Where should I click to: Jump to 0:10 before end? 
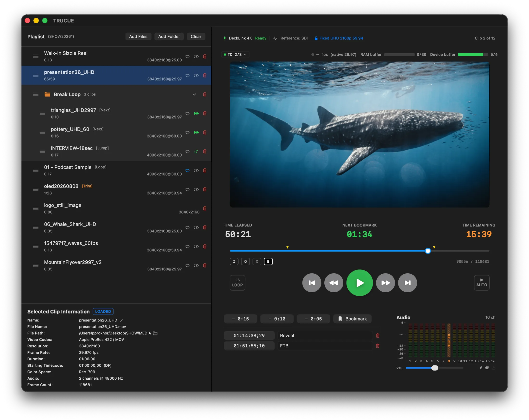coord(277,319)
